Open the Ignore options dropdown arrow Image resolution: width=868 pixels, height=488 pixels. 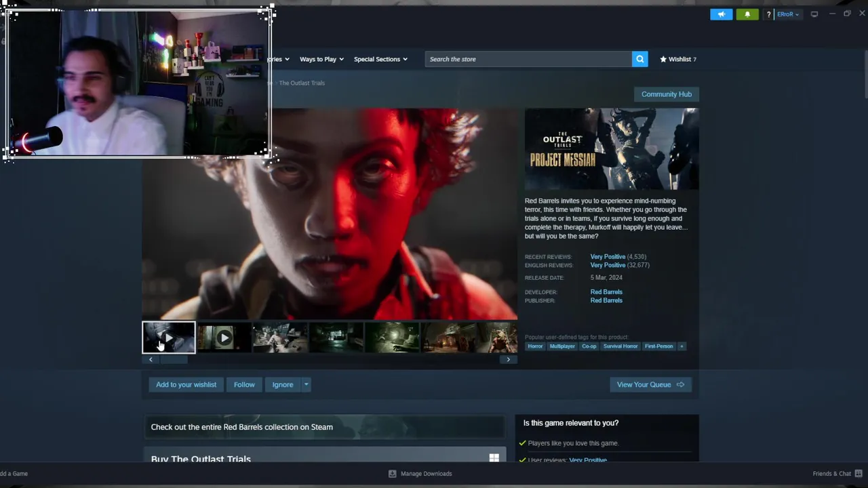point(306,384)
